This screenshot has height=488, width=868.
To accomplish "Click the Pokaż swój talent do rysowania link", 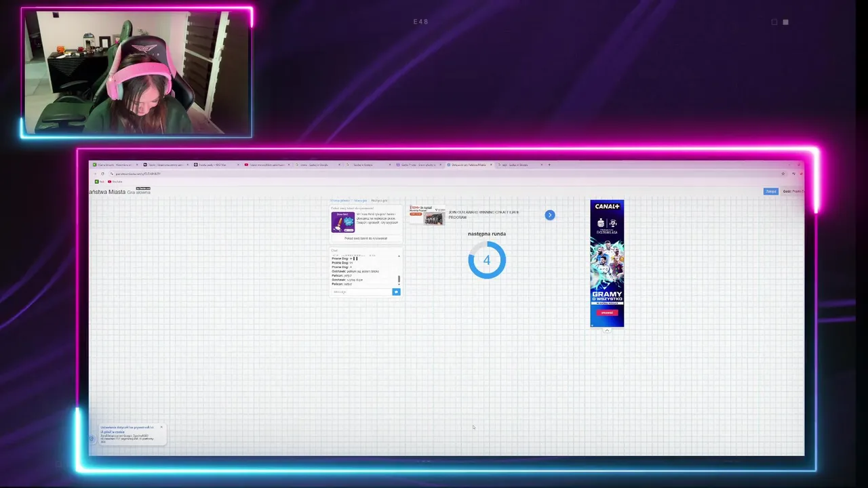I will click(x=366, y=239).
